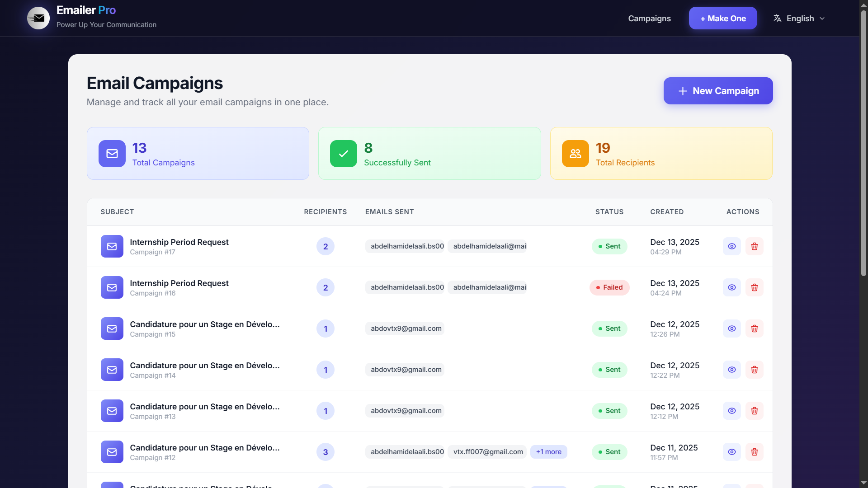
Task: View Campaign #13 with eye icon
Action: (x=732, y=411)
